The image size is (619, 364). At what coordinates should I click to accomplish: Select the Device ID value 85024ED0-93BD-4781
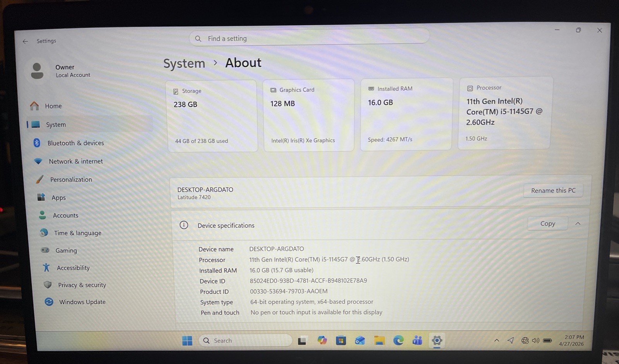pos(308,280)
